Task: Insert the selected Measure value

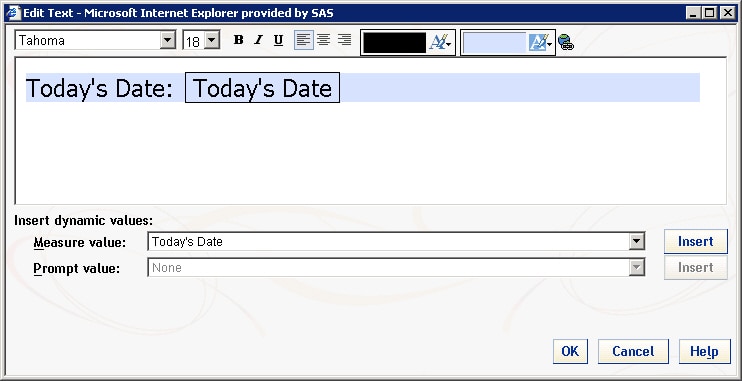Action: coord(696,241)
